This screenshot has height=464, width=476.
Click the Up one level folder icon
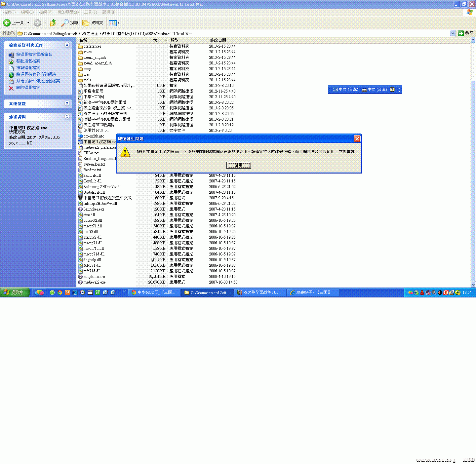pos(53,23)
